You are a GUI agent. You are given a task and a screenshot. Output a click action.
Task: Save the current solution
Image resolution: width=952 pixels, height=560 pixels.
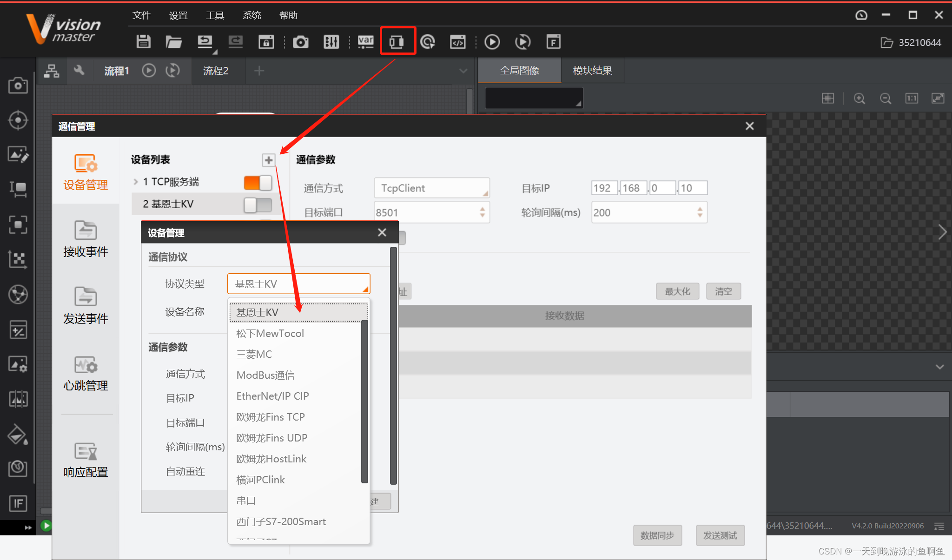point(143,41)
